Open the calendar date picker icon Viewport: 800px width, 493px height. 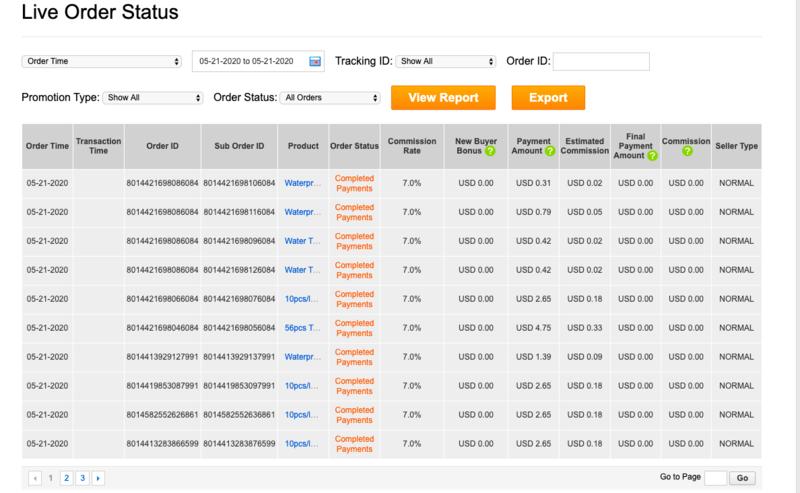pos(315,61)
